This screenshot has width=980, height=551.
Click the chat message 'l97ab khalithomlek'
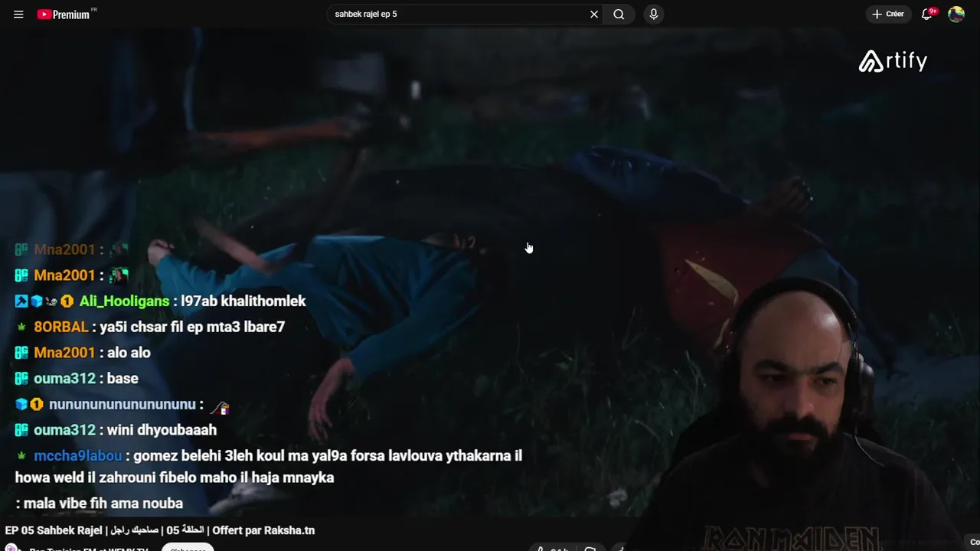[243, 302]
